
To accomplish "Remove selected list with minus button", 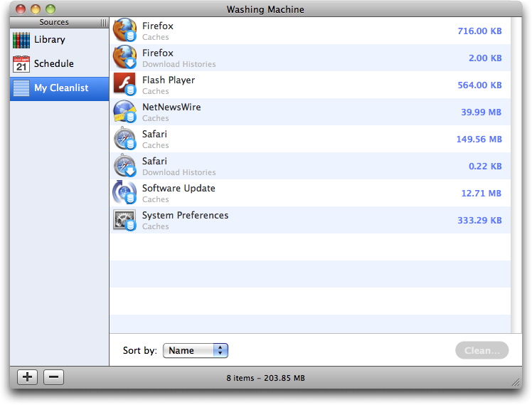I will 53,377.
